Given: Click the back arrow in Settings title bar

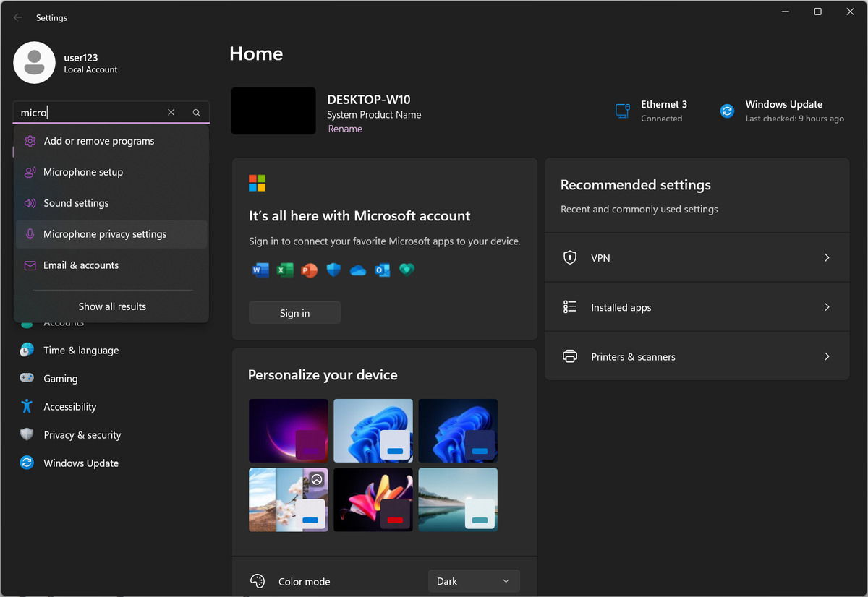Looking at the screenshot, I should 17,17.
